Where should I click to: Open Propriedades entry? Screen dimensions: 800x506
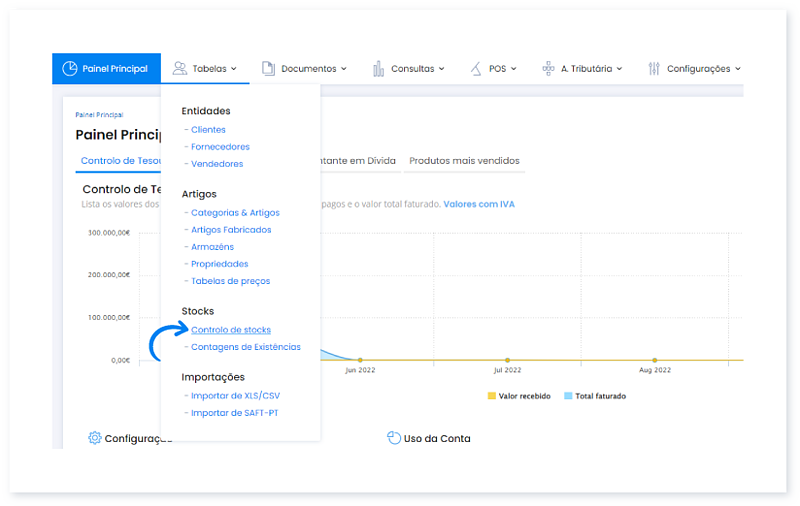[x=219, y=264]
